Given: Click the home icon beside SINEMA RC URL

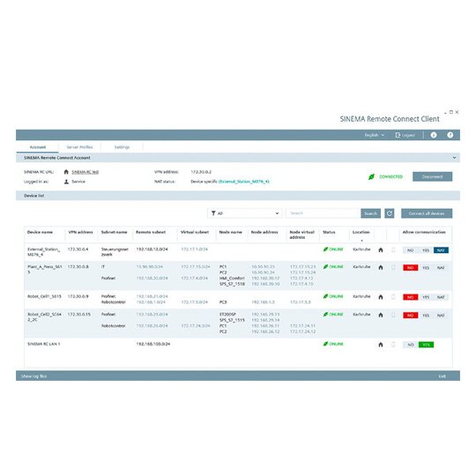Looking at the screenshot, I should 66,172.
